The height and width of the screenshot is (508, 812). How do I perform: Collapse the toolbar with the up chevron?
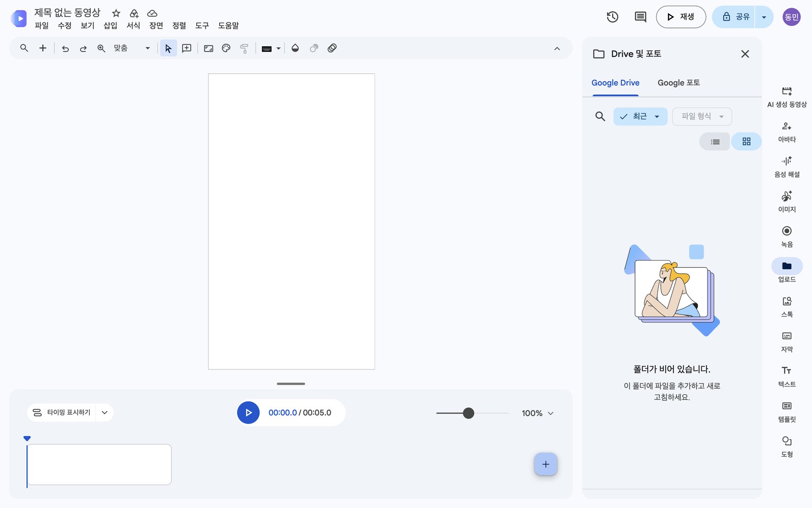click(557, 49)
